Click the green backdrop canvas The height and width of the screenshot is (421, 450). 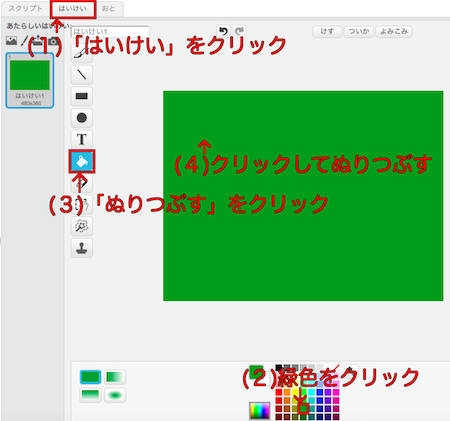pyautogui.click(x=303, y=196)
